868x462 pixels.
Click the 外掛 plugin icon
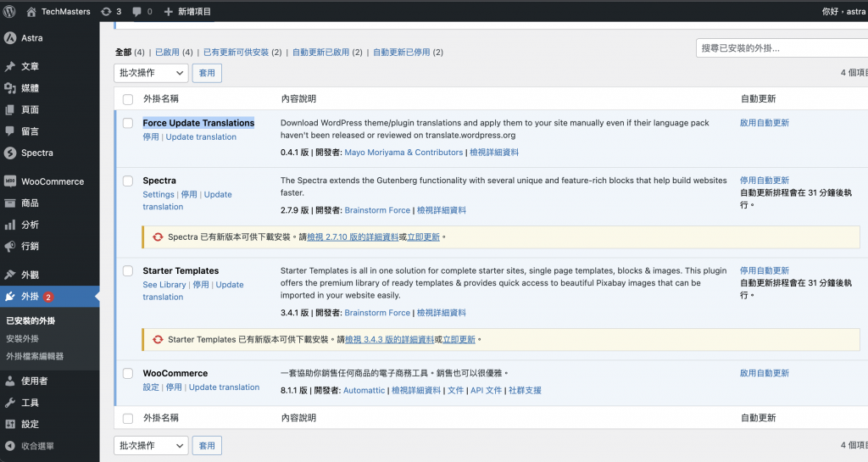10,297
